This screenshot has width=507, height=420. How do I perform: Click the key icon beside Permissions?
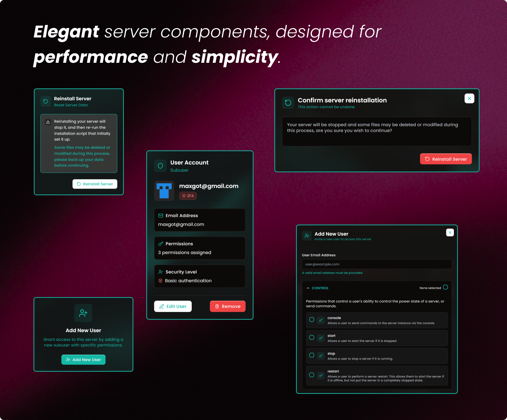point(161,244)
